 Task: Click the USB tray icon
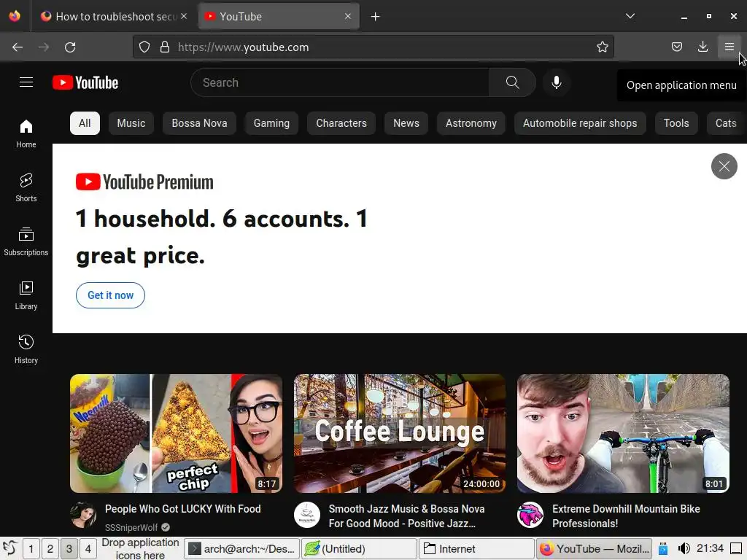pos(662,549)
